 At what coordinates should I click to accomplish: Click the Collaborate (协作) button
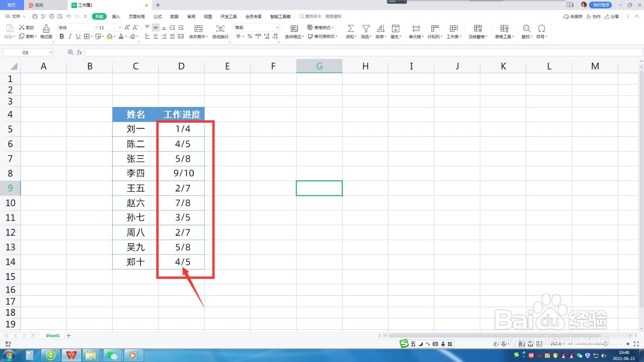[594, 16]
